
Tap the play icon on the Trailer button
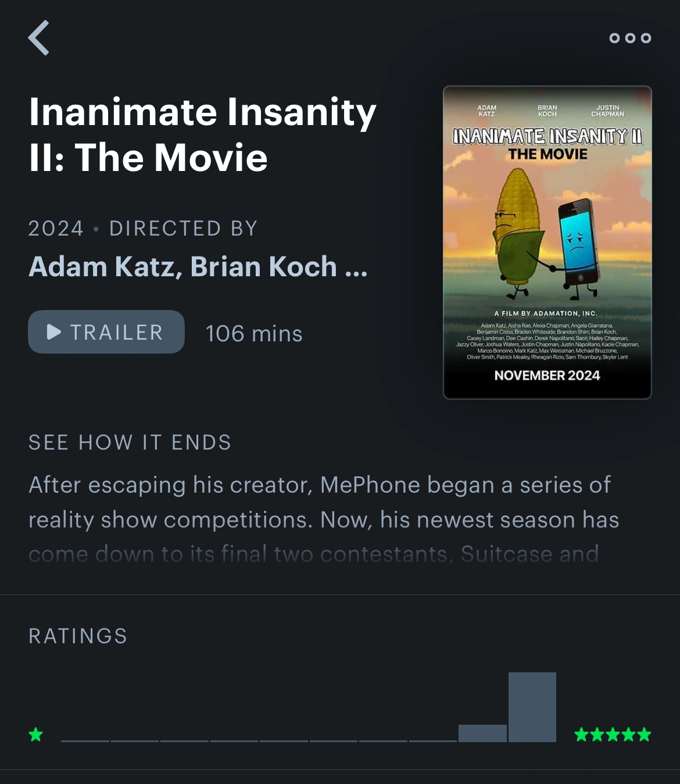tap(55, 332)
